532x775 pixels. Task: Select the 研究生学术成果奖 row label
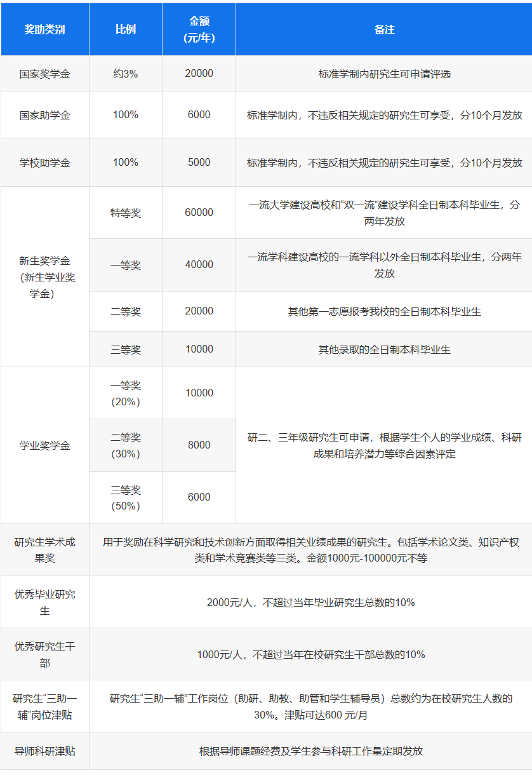tap(44, 550)
